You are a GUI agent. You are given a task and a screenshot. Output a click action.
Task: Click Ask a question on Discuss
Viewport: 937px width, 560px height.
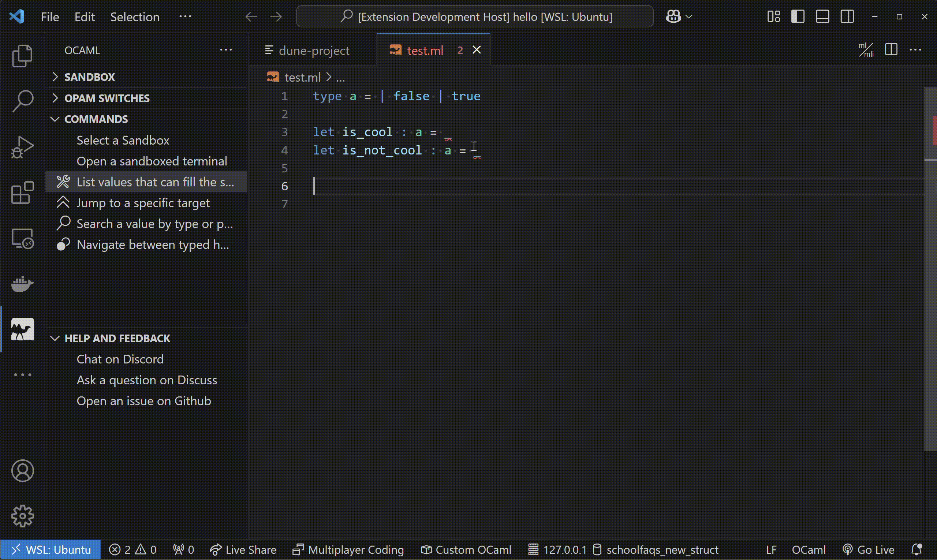pos(147,380)
